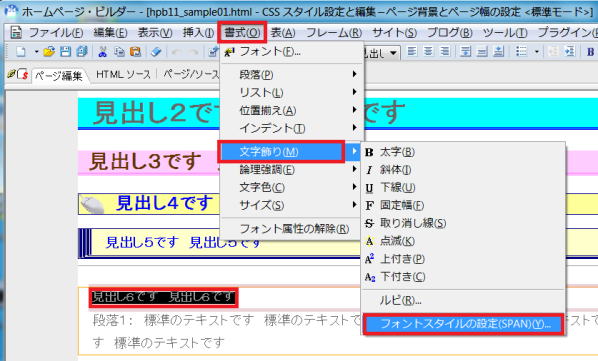Open the 編集(E) menu
Viewport: 598px width, 361px height.
coord(110,33)
